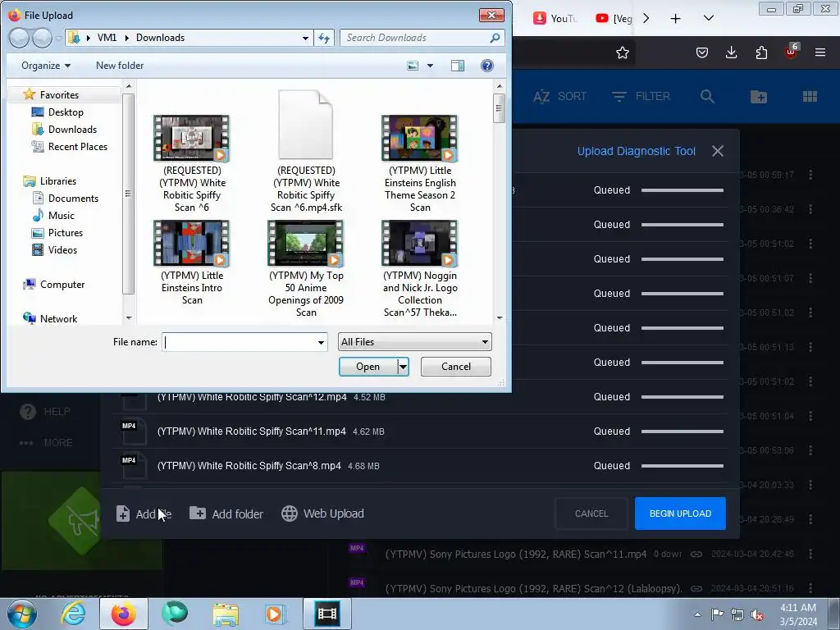Open Windows Start menu
840x630 pixels.
click(22, 614)
